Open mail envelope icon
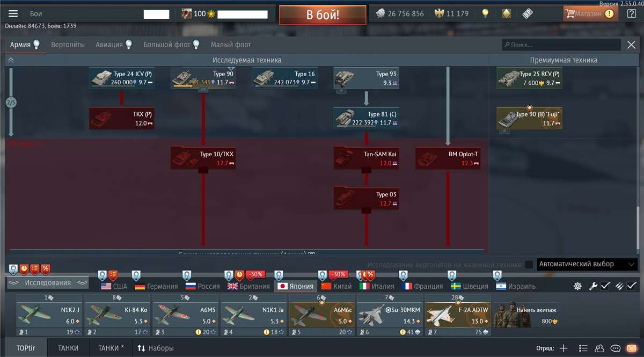The height and width of the screenshot is (357, 644). click(632, 348)
